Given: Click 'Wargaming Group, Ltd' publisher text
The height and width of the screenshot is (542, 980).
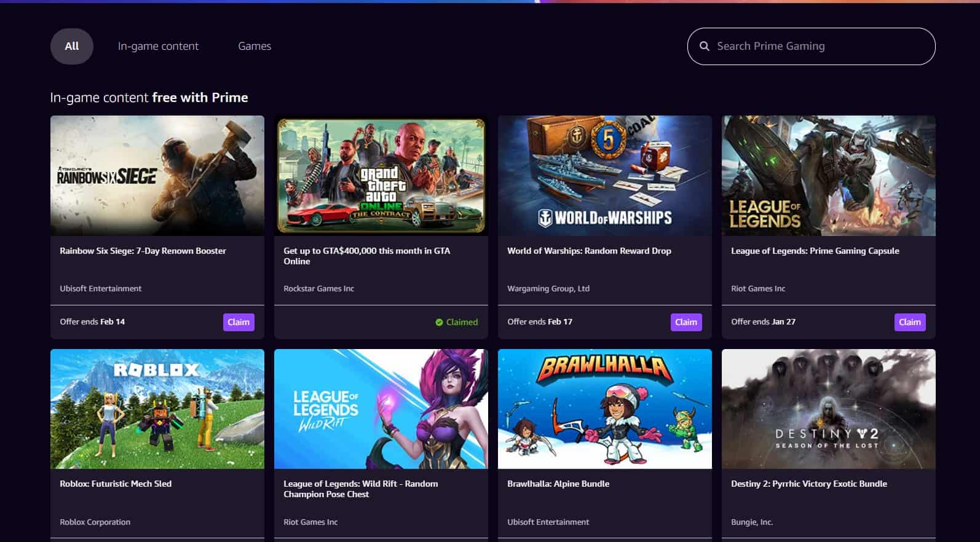Looking at the screenshot, I should tap(548, 288).
